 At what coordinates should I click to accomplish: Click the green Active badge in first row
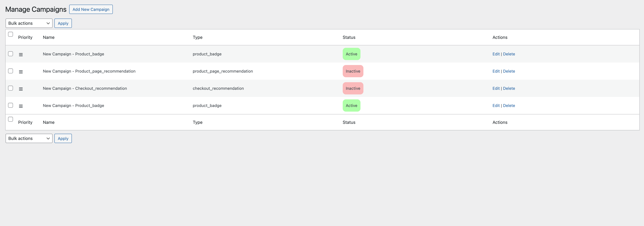(x=351, y=54)
